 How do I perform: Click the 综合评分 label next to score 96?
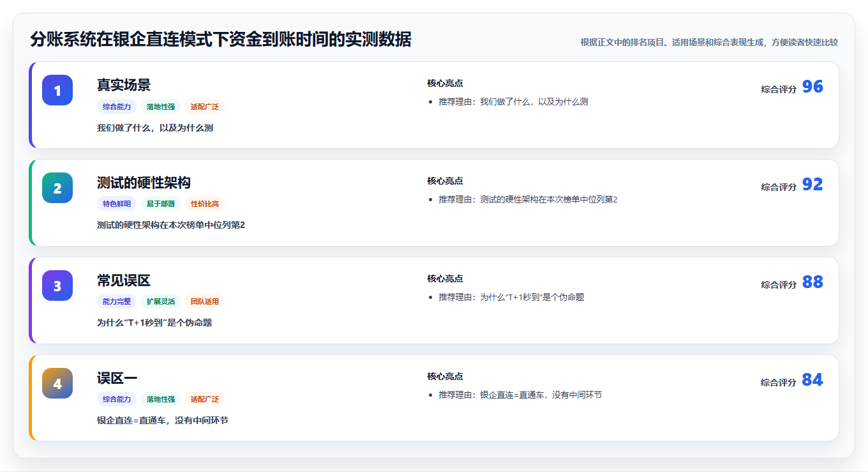pos(779,89)
